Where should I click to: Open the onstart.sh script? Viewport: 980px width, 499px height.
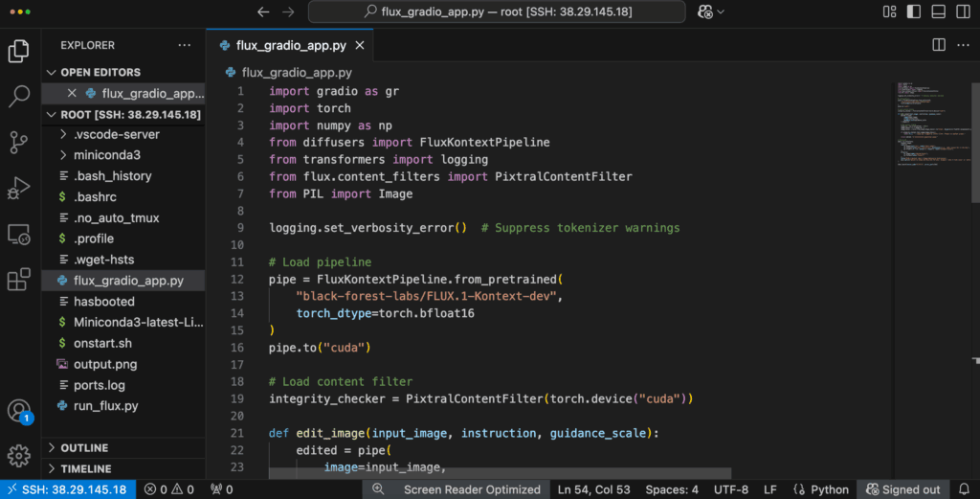pos(123,343)
